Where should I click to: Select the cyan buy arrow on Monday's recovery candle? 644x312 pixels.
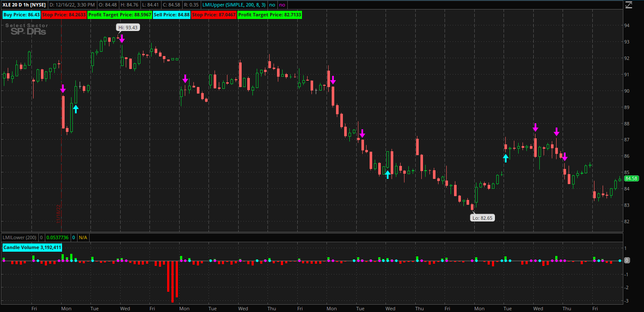click(x=75, y=109)
